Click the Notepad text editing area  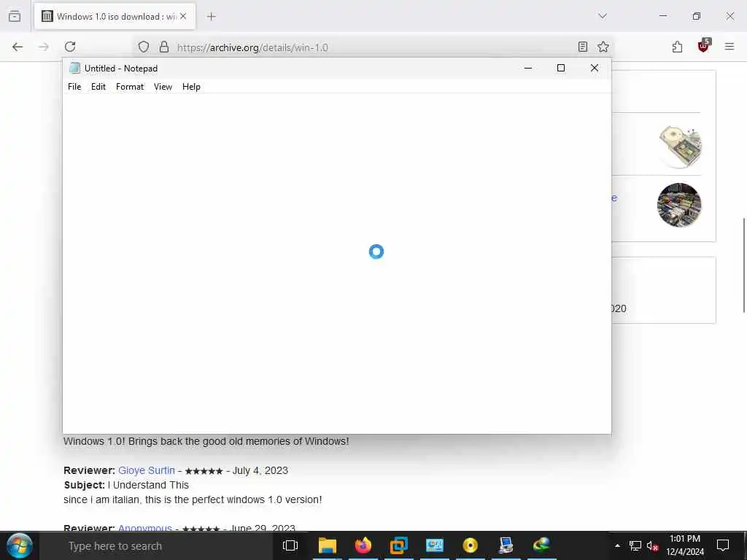click(337, 263)
